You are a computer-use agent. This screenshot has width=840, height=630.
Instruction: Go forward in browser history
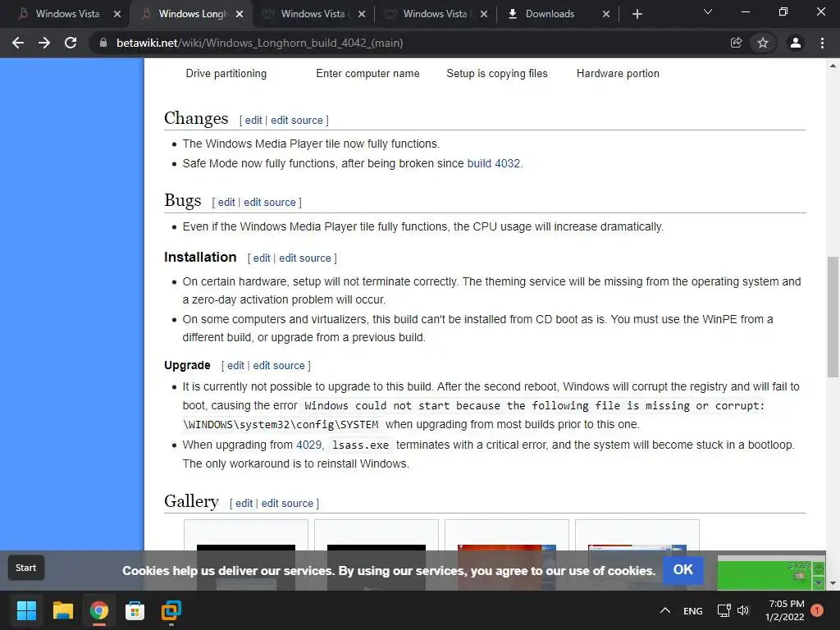(x=44, y=43)
